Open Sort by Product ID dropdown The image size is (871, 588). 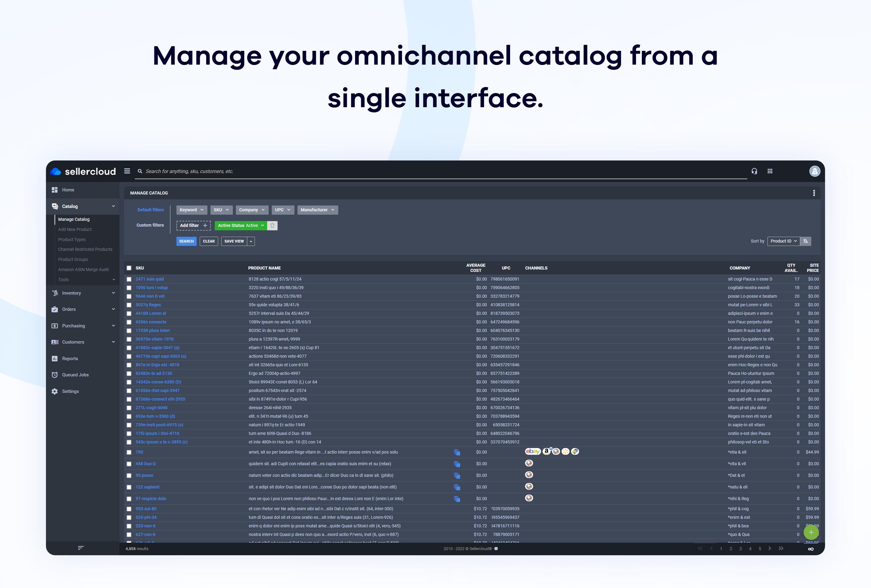point(783,241)
